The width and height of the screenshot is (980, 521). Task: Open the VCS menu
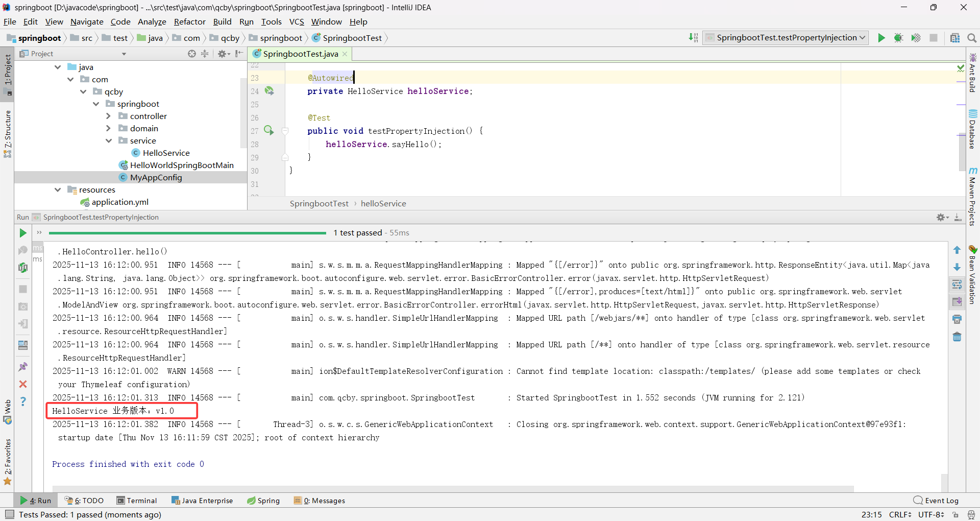tap(297, 21)
